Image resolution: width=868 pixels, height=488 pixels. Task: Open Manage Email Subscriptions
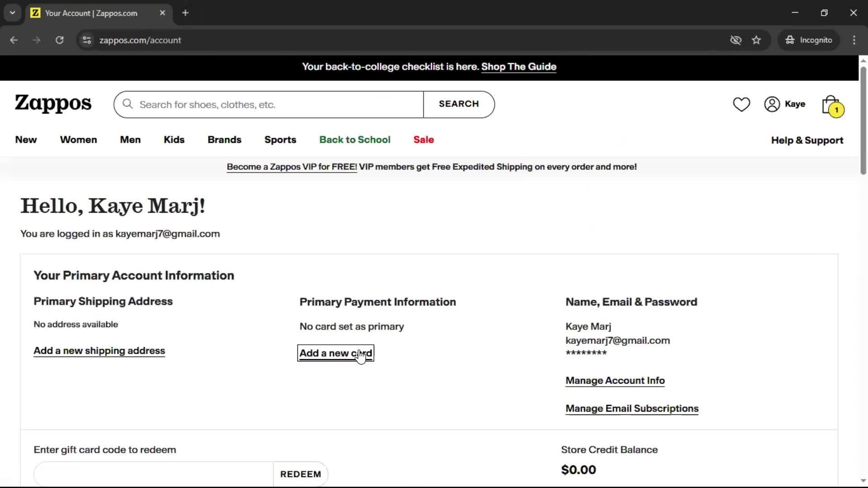(632, 408)
